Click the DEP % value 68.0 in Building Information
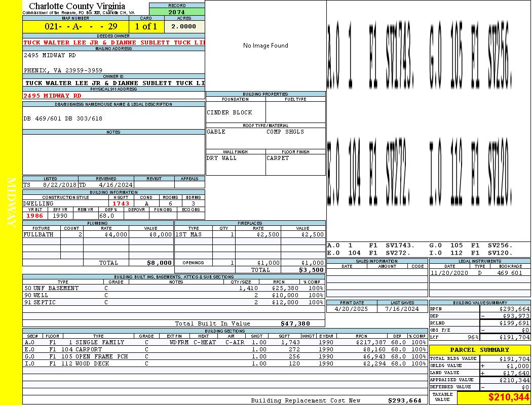The width and height of the screenshot is (532, 405). click(106, 216)
